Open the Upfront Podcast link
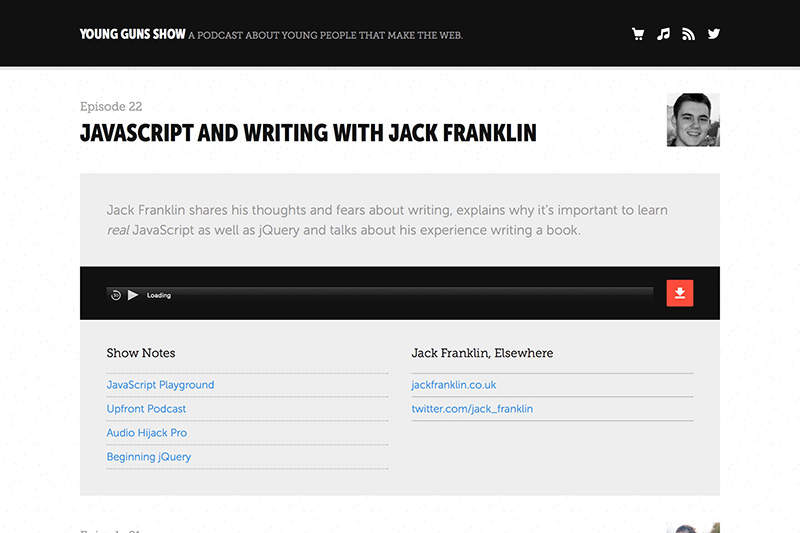 [146, 409]
